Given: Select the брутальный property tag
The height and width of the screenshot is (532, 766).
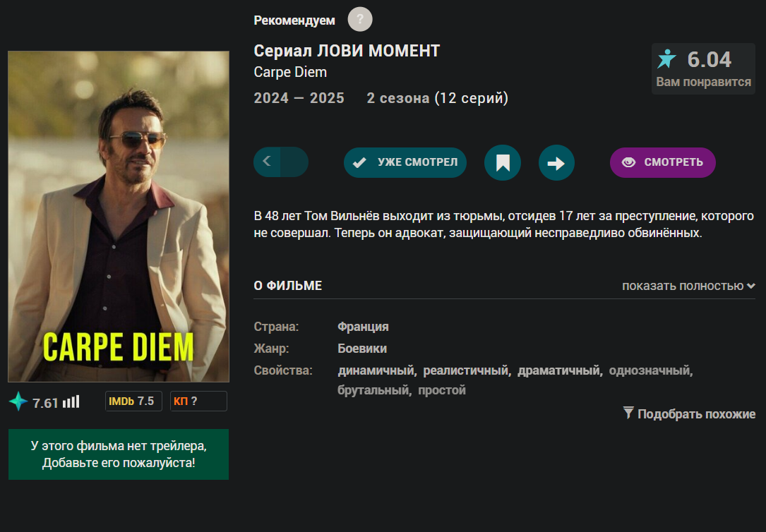Looking at the screenshot, I should (373, 390).
